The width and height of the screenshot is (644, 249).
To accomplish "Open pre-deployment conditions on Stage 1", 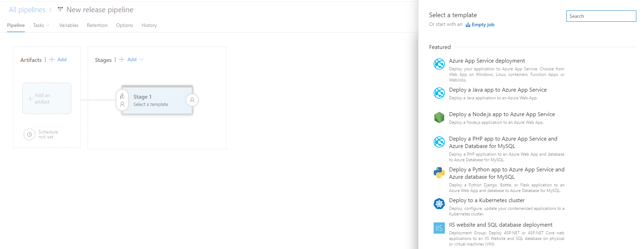I will click(122, 100).
